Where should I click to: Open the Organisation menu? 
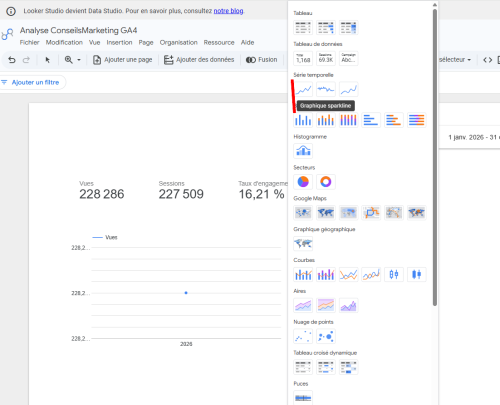[x=178, y=42]
